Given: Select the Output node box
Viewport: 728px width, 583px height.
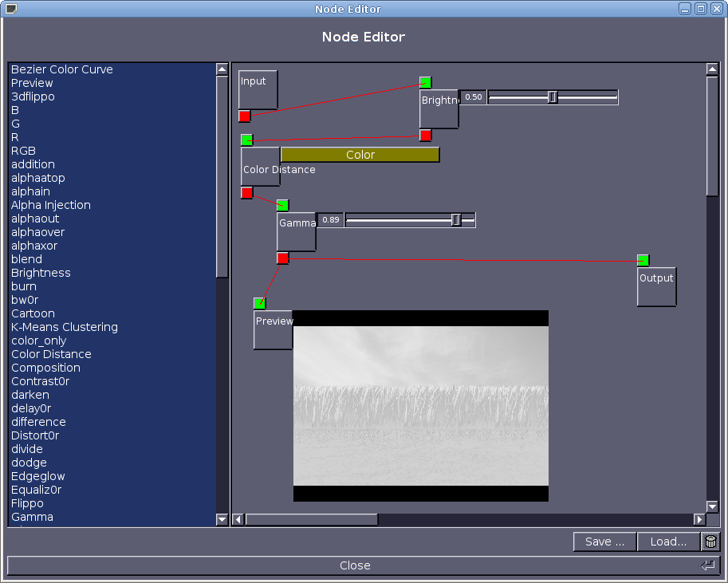Looking at the screenshot, I should [x=656, y=286].
